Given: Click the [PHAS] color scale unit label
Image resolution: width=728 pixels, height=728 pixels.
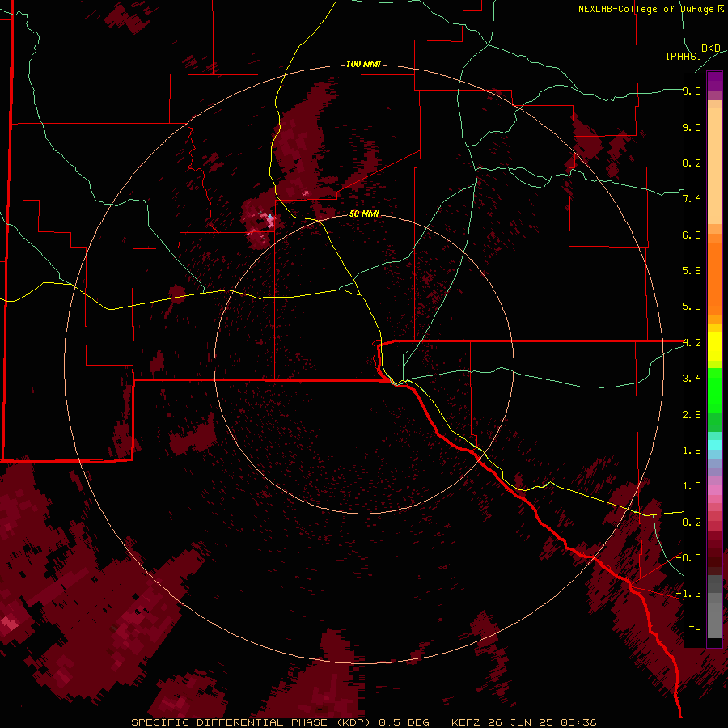Looking at the screenshot, I should click(684, 56).
